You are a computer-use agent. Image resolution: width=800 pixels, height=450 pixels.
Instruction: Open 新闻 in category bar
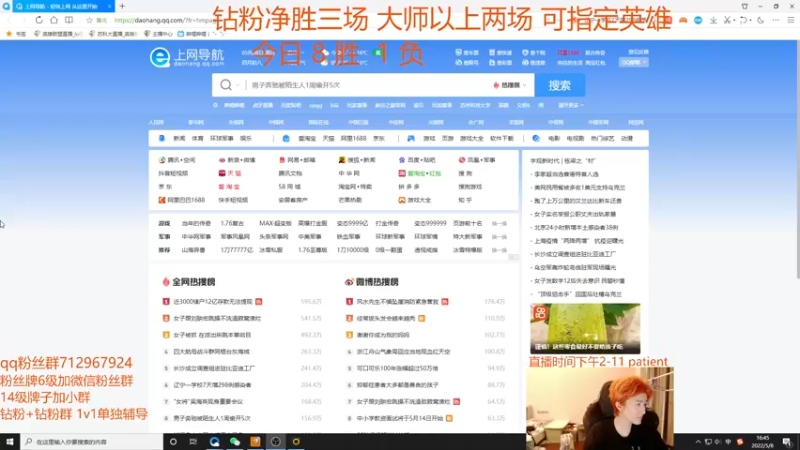[179, 138]
